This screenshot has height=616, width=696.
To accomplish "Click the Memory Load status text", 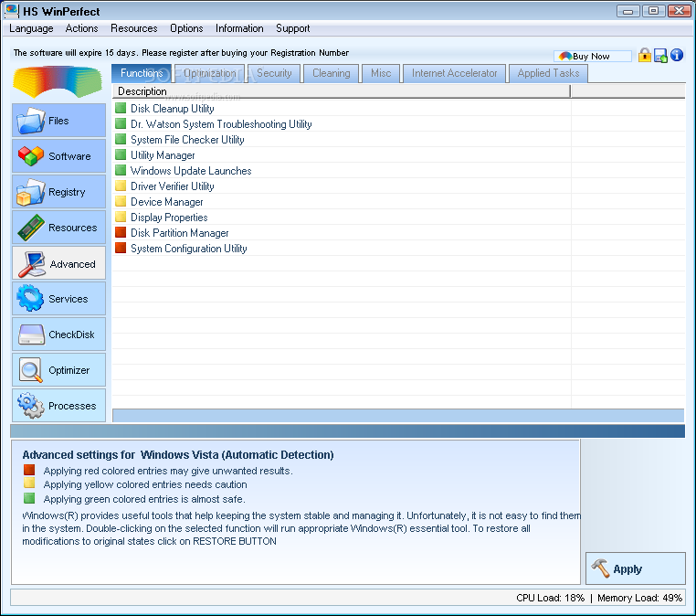I will pos(639,598).
